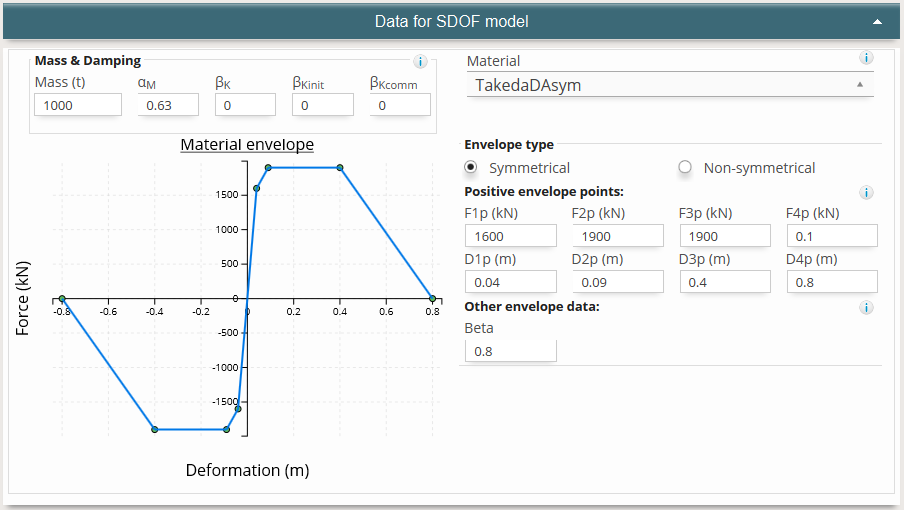Click the βK input field
The height and width of the screenshot is (510, 904).
[245, 105]
